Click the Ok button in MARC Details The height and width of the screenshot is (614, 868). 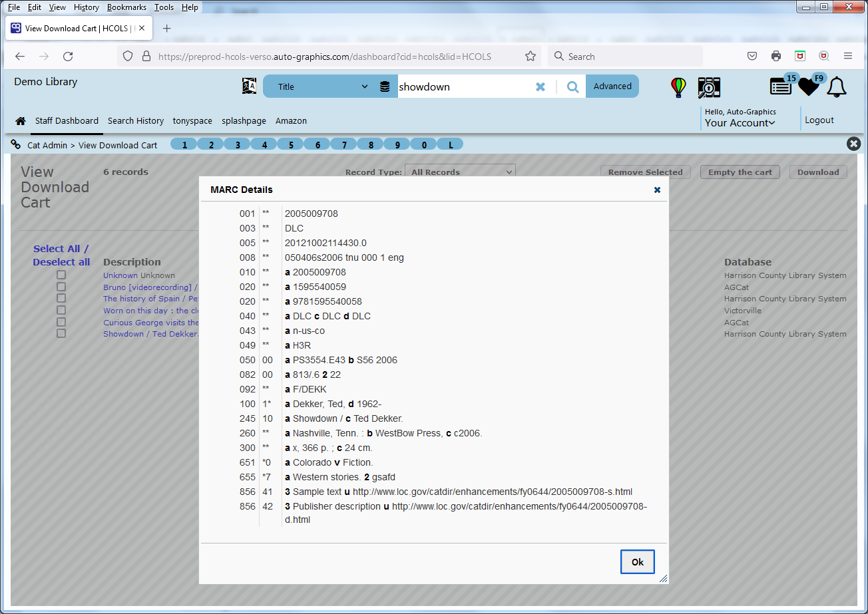(637, 562)
